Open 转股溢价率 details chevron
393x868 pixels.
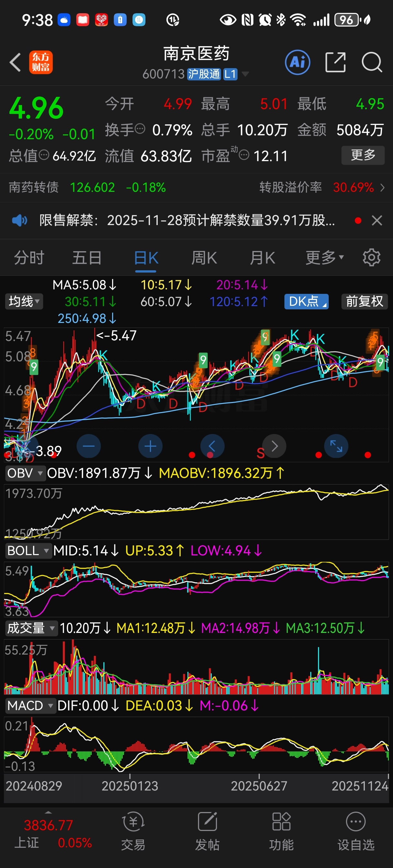(382, 187)
